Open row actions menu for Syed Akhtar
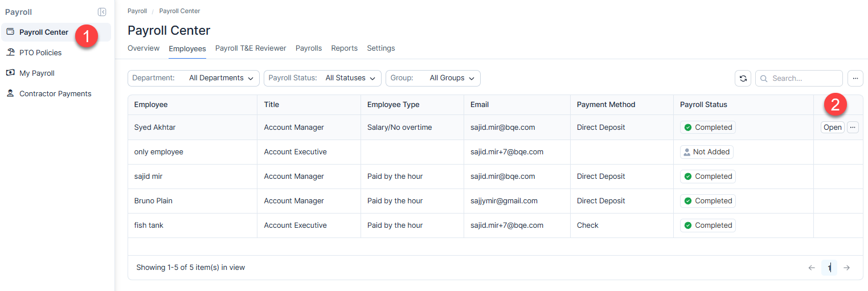The height and width of the screenshot is (291, 868). 853,128
